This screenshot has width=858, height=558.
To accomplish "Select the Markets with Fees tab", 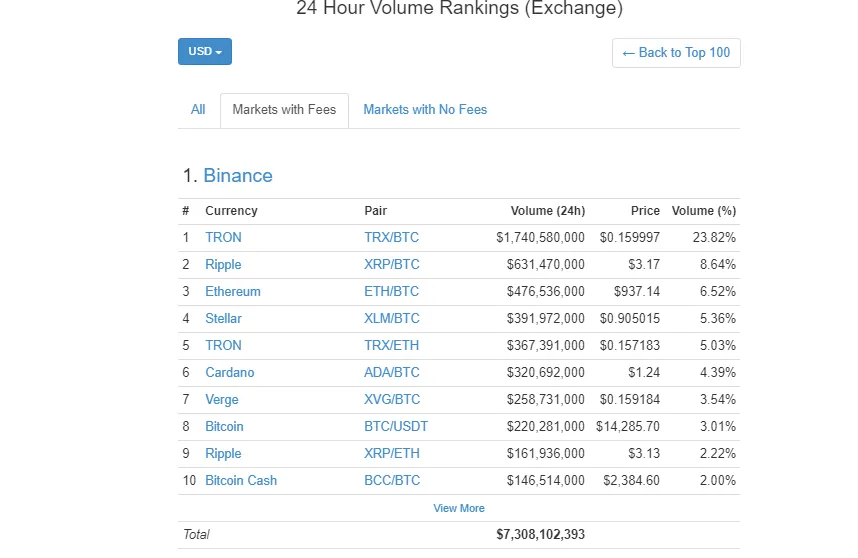I will pyautogui.click(x=284, y=110).
